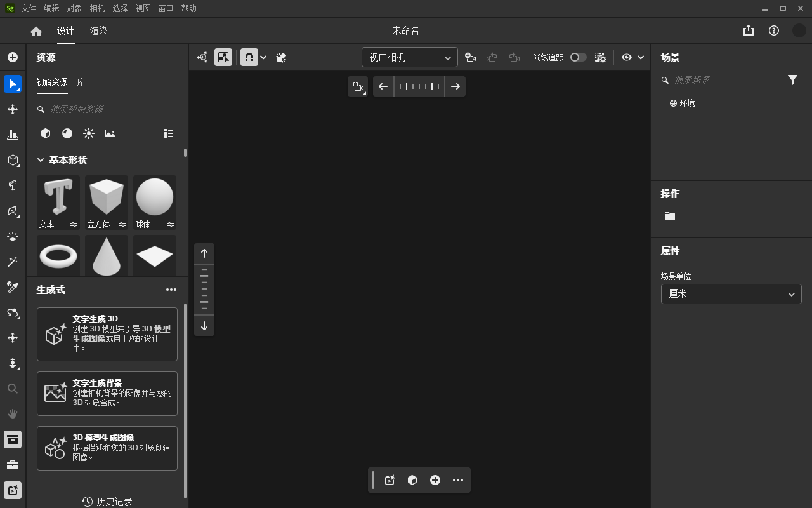Toggle 光线追踪 ray tracing on

pos(578,57)
